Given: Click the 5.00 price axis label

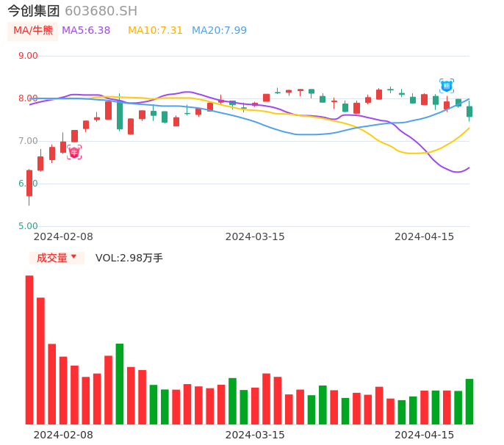Looking at the screenshot, I should pyautogui.click(x=28, y=226).
